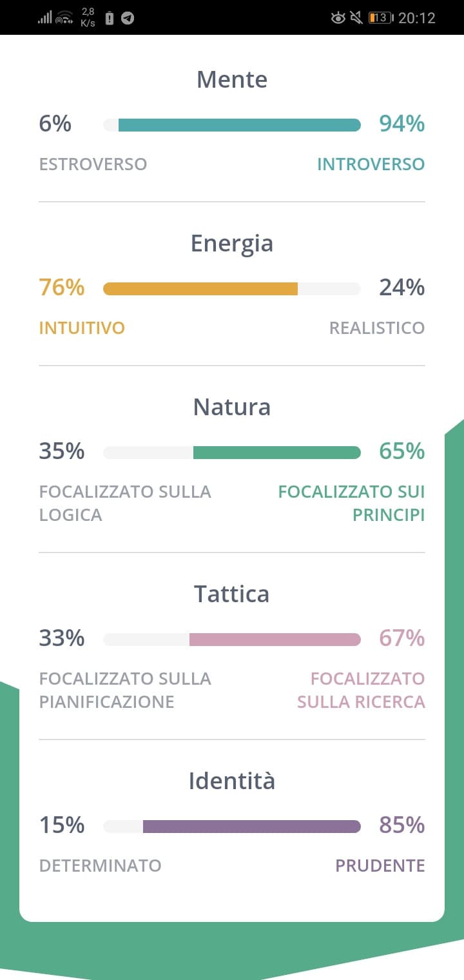Select the INTROVERSO label
The height and width of the screenshot is (980, 464).
[371, 164]
